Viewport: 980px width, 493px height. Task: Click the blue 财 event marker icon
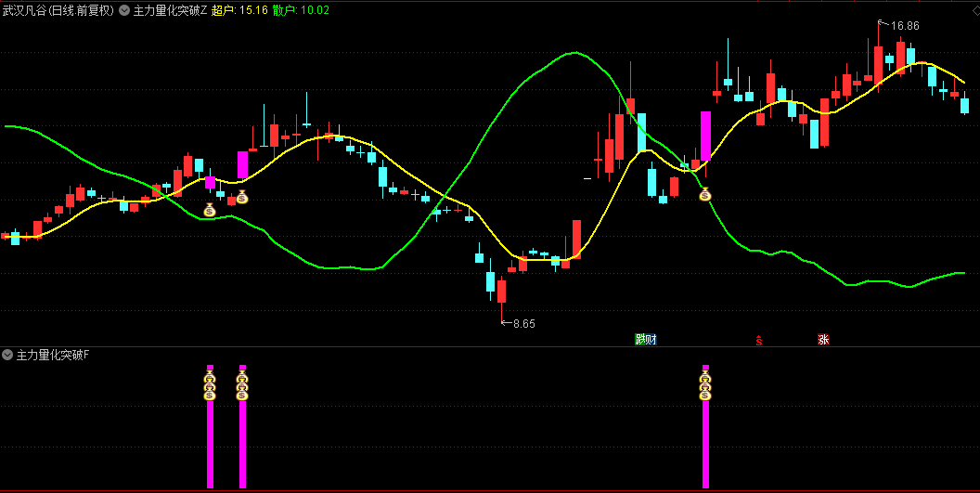[651, 340]
